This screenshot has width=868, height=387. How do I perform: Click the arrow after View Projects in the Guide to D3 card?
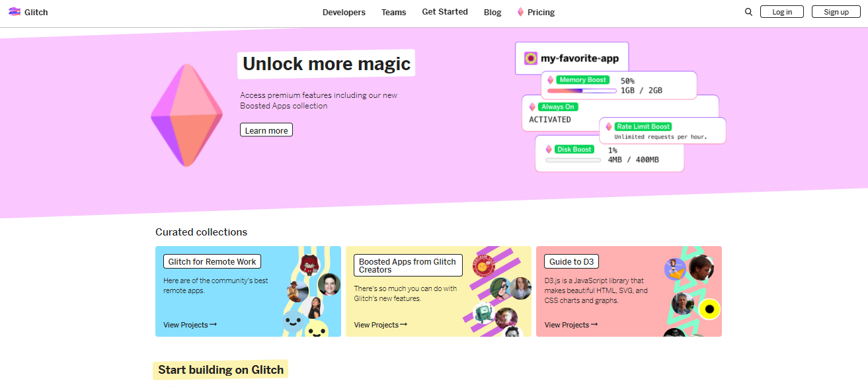coord(594,325)
